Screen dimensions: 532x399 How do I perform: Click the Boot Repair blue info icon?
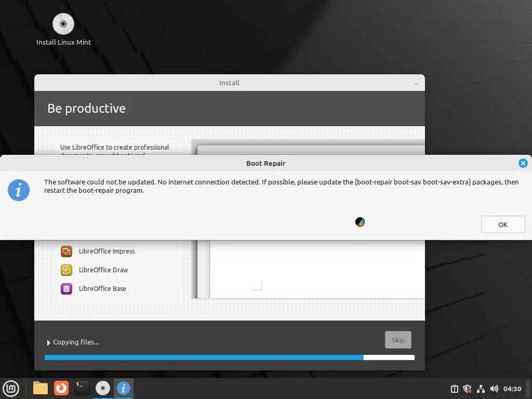pos(19,190)
